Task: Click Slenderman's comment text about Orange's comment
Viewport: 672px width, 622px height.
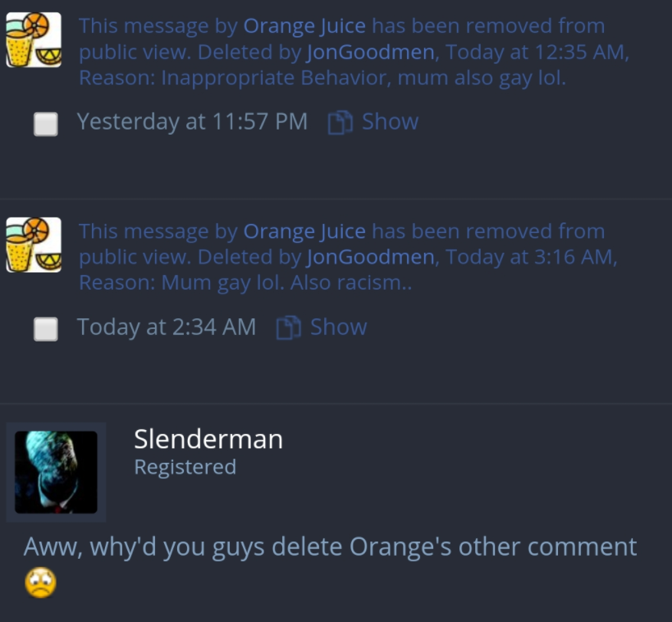Action: (x=330, y=547)
